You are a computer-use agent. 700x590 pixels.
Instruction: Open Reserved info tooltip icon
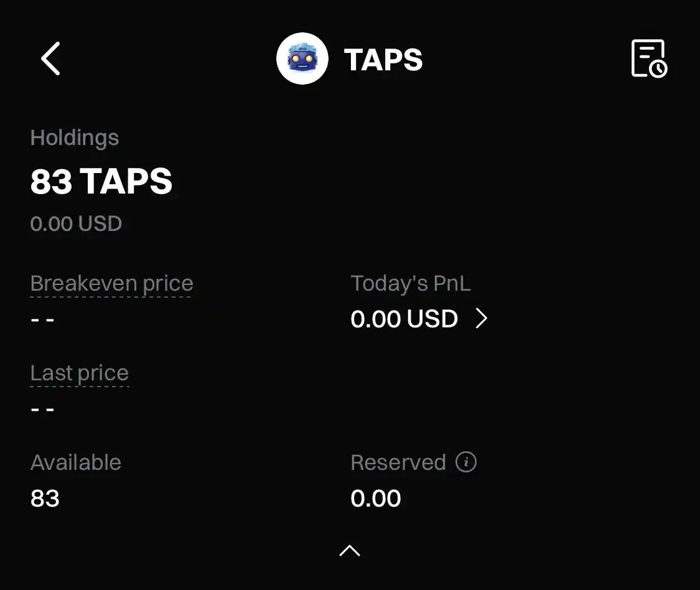point(466,461)
